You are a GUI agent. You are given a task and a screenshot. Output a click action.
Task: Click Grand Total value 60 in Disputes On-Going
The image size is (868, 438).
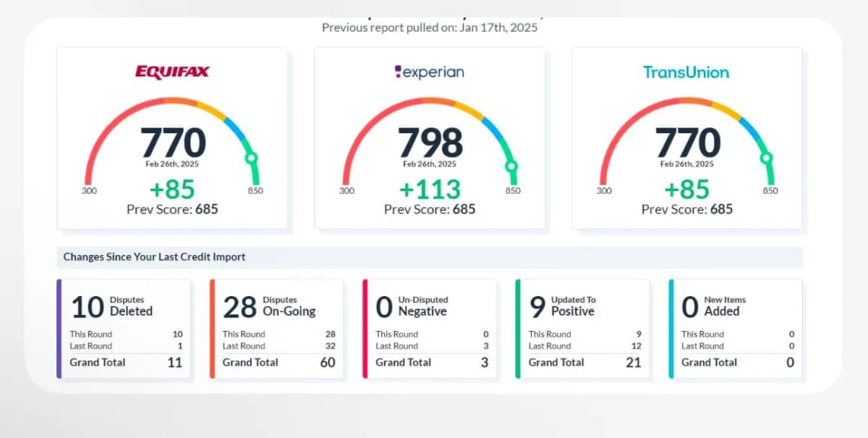click(x=328, y=362)
